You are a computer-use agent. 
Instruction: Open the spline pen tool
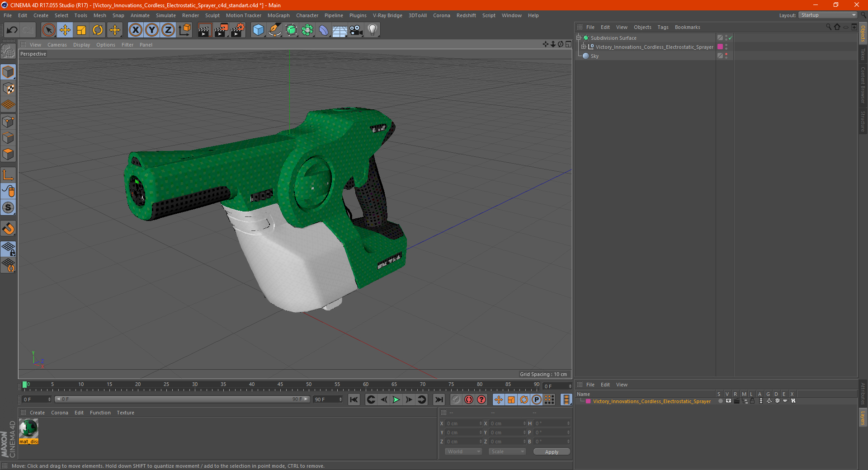coord(274,30)
